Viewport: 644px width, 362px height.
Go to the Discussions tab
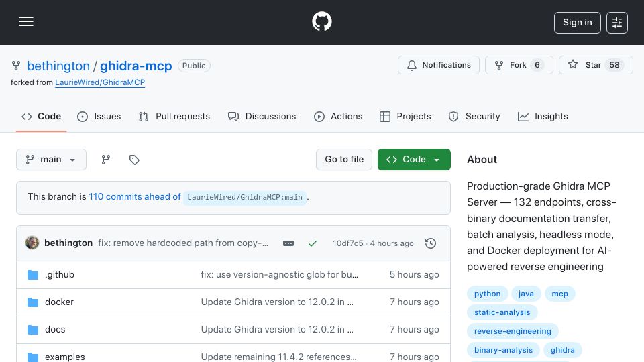(x=262, y=116)
